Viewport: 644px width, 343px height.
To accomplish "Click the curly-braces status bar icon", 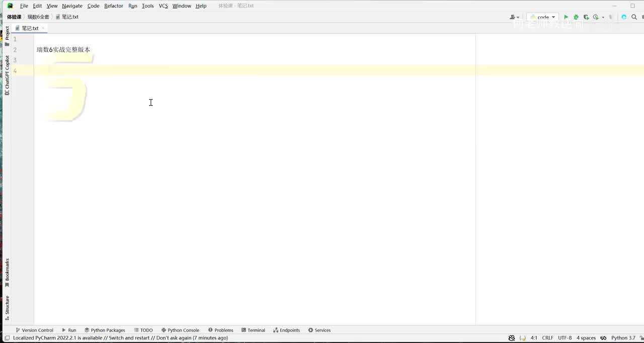I will click(x=522, y=338).
